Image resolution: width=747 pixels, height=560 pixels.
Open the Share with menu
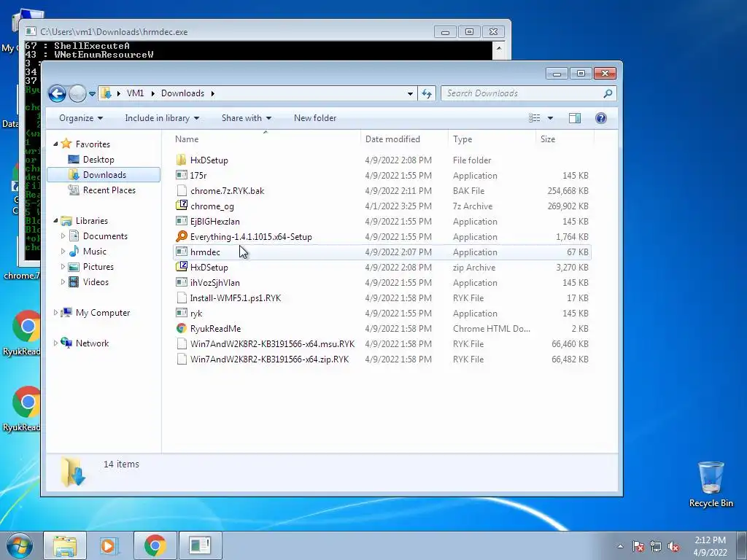point(247,118)
